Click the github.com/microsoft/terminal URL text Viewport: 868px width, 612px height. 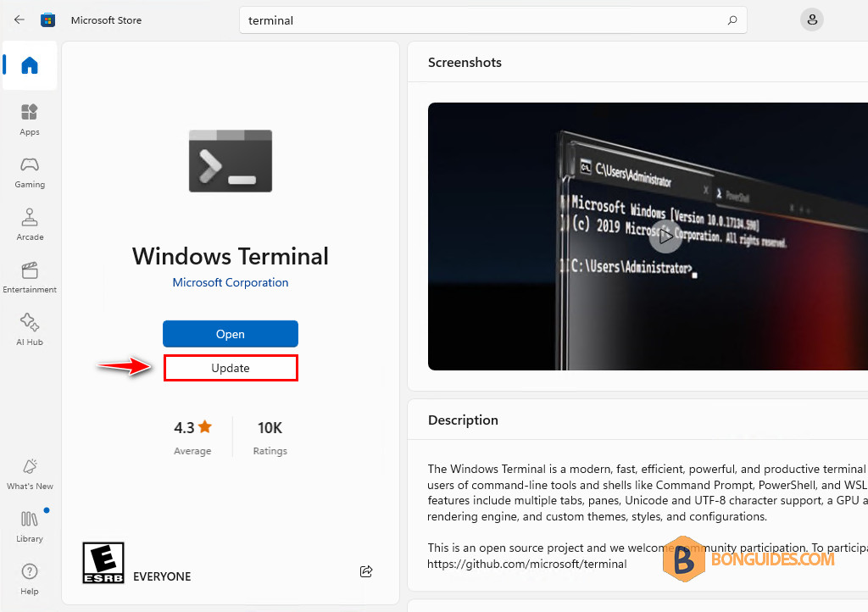(527, 564)
